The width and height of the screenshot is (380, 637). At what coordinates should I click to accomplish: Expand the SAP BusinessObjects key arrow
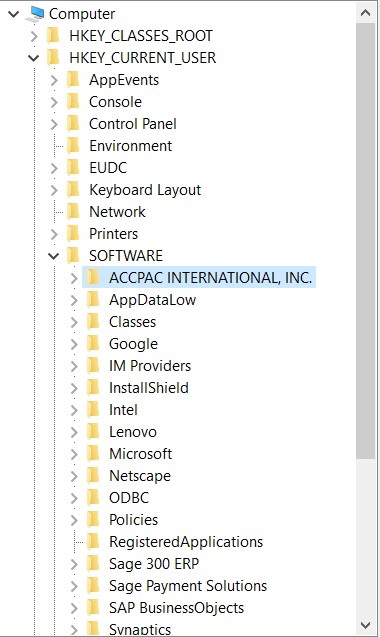pyautogui.click(x=74, y=608)
